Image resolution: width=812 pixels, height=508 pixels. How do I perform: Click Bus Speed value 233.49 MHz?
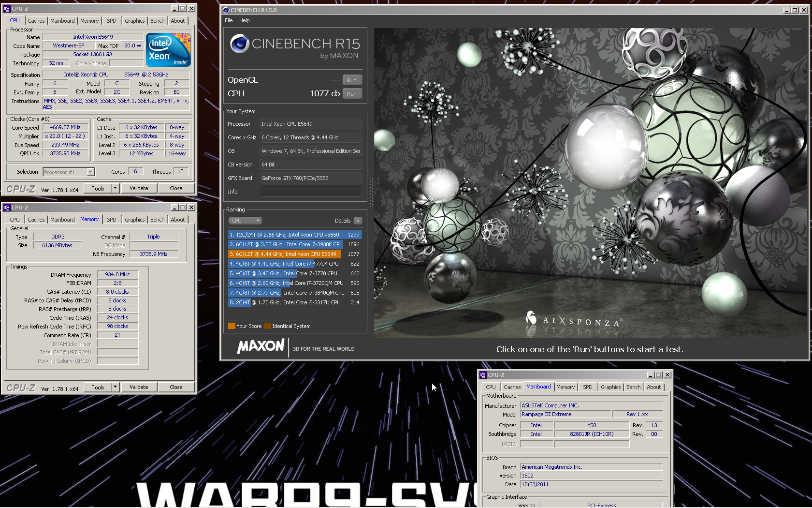(x=65, y=145)
